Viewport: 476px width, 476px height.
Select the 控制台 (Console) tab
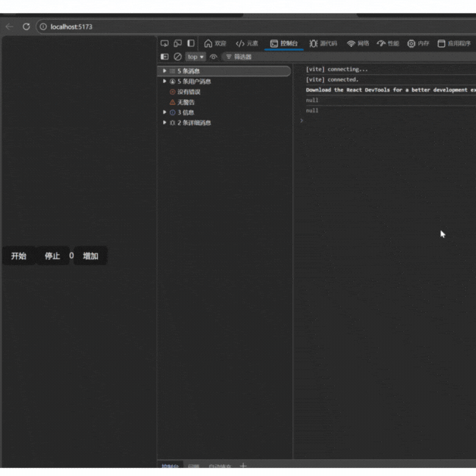tap(284, 43)
